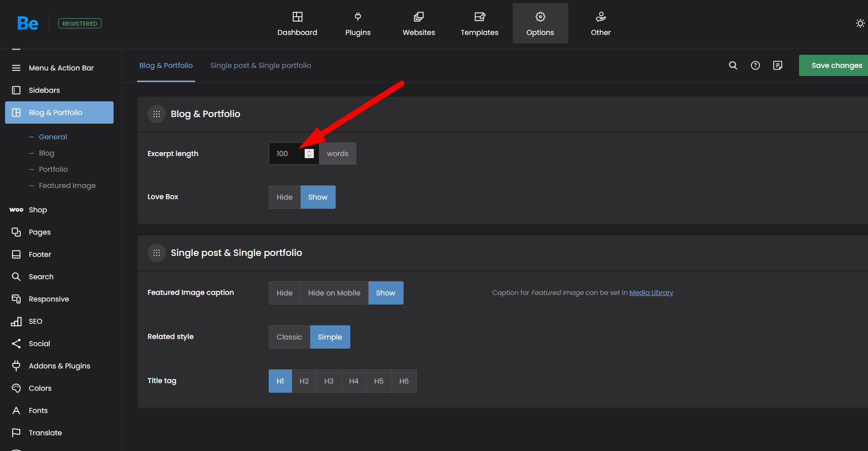868x451 pixels.
Task: Open the help question mark icon
Action: pos(755,65)
